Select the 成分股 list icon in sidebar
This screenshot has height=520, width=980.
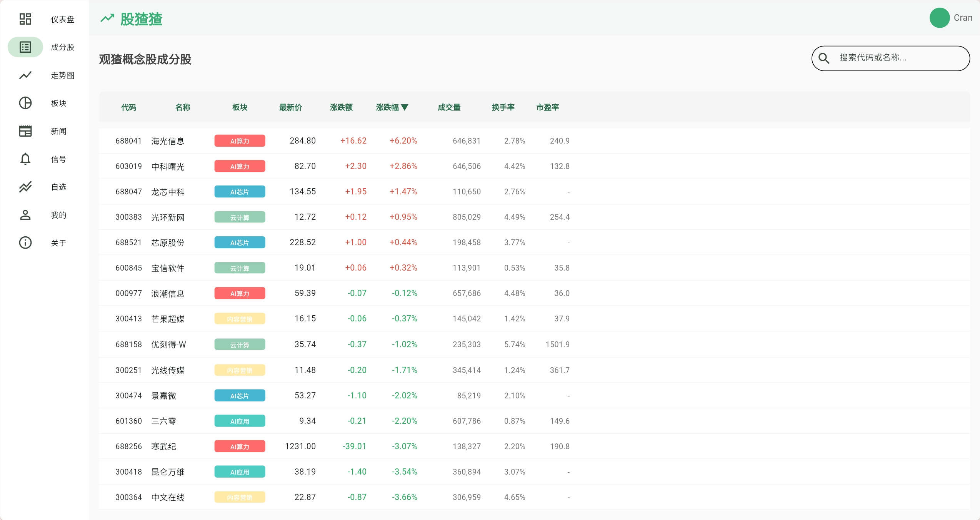[25, 47]
